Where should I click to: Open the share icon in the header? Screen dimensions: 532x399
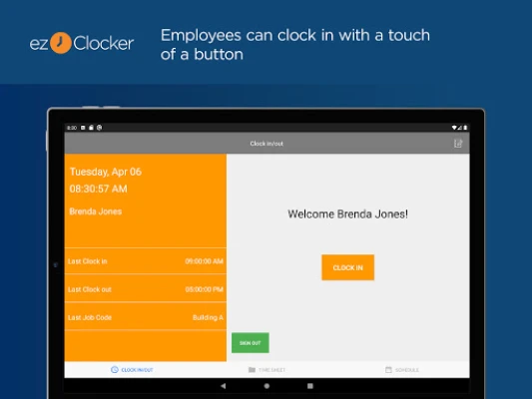pyautogui.click(x=458, y=144)
